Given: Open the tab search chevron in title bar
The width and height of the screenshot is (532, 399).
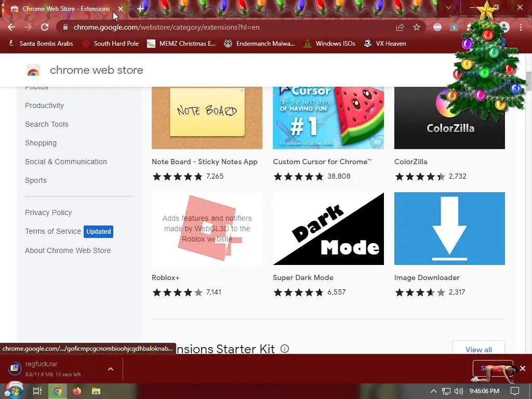Looking at the screenshot, I should pos(448,7).
